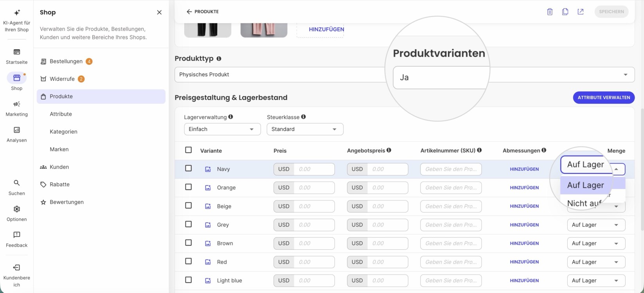This screenshot has width=644, height=293.
Task: Check the Navy variant checkbox
Action: pos(189,168)
